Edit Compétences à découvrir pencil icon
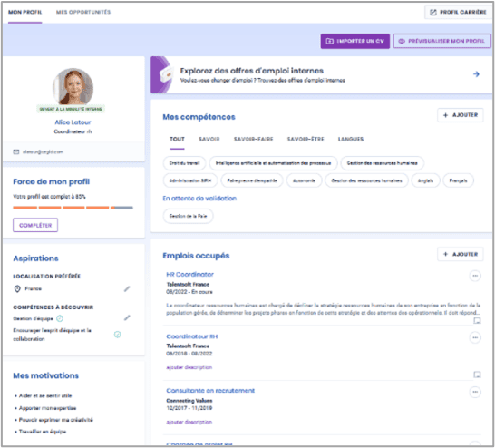Viewport: 495px width, 448px height. [x=127, y=317]
